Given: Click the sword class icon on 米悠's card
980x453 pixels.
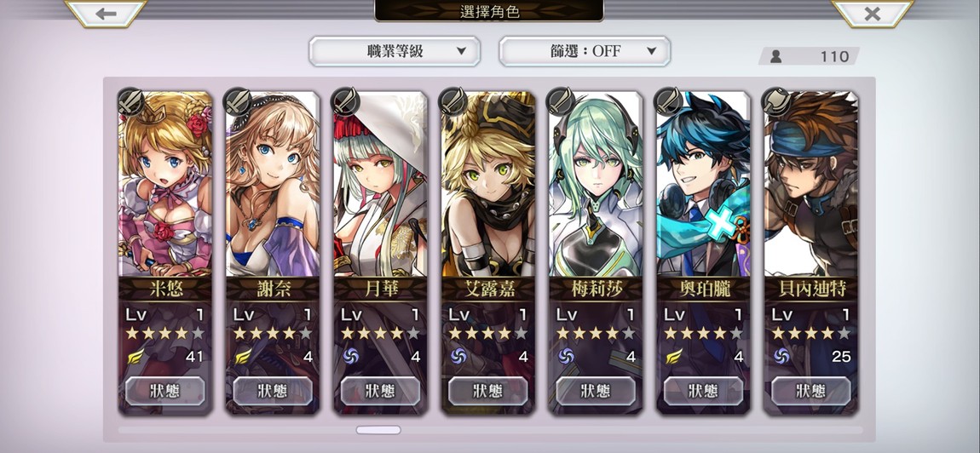Looking at the screenshot, I should 130,102.
